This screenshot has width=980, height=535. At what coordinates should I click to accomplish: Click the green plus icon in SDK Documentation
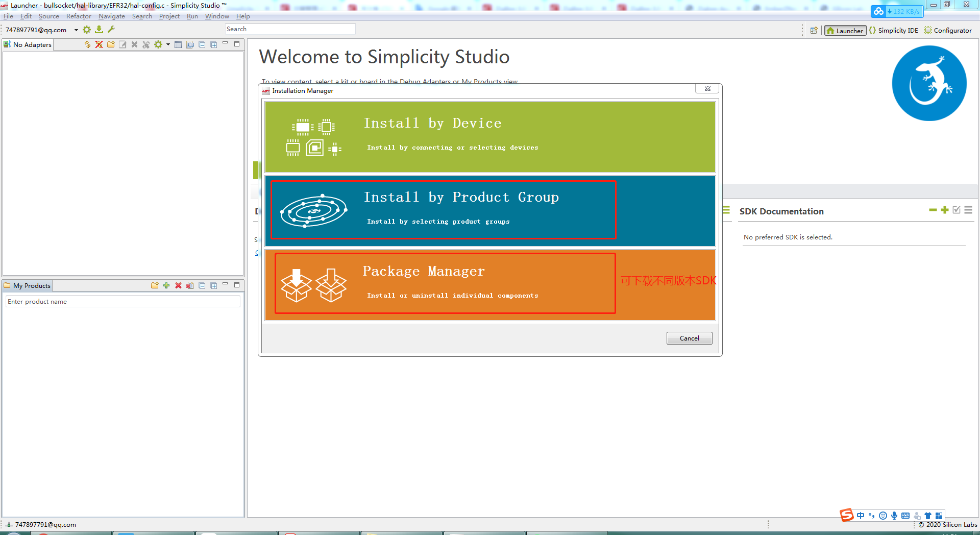pyautogui.click(x=945, y=210)
